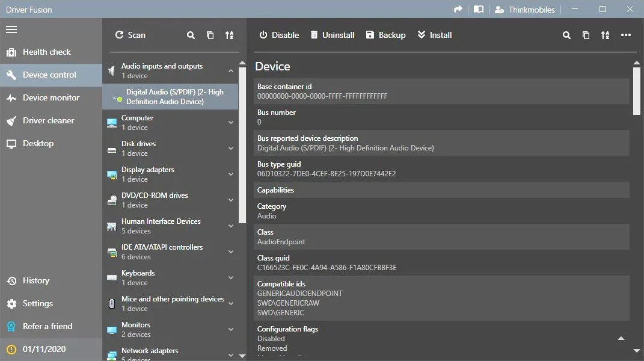Screen dimensions: 644x361
Task: Open the manual book icon in title bar
Action: (479, 9)
